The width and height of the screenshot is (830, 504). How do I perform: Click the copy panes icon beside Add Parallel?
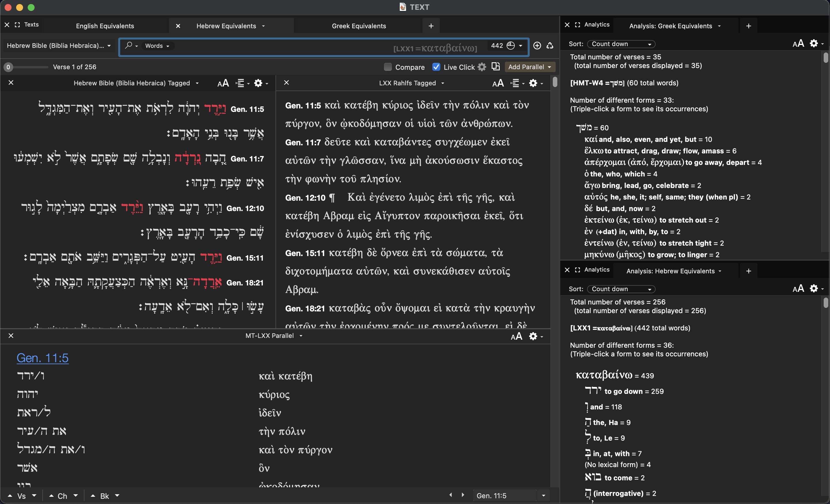pyautogui.click(x=495, y=66)
